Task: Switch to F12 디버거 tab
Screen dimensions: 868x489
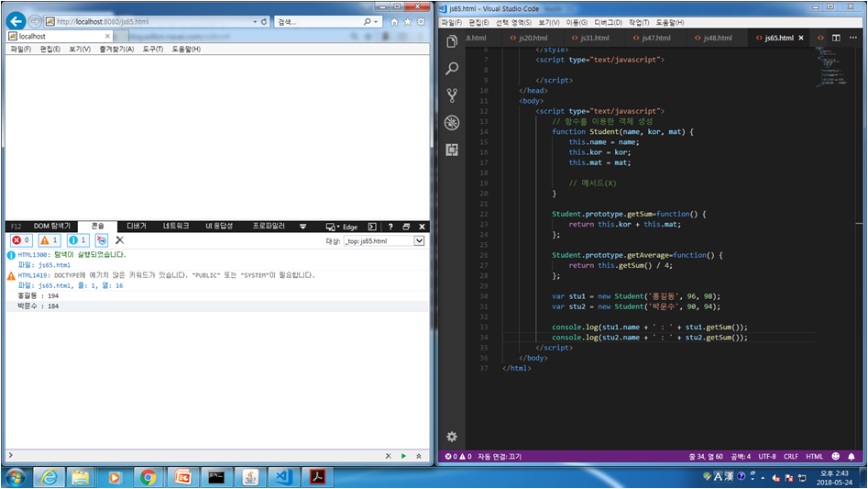Action: pos(137,226)
